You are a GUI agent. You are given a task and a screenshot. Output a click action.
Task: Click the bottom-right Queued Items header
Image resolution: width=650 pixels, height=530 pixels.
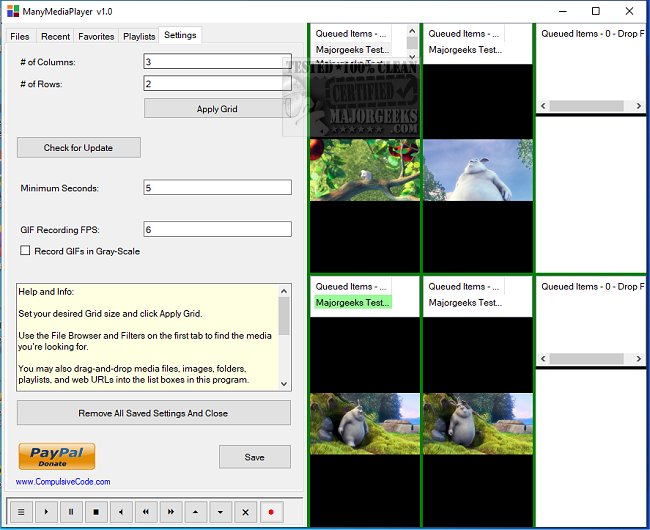(x=593, y=286)
